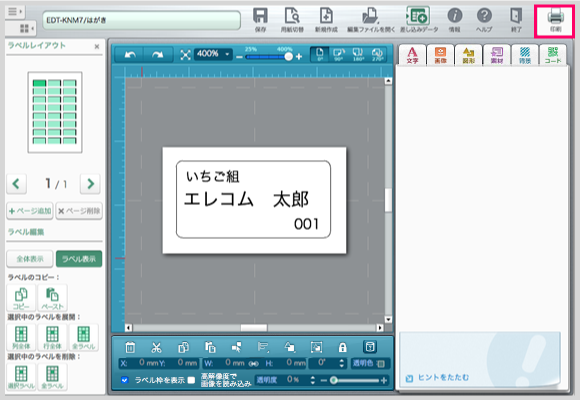Collapse the hint panel (ヒントをたたむ)
Viewport: 580px width, 400px height.
(x=438, y=378)
